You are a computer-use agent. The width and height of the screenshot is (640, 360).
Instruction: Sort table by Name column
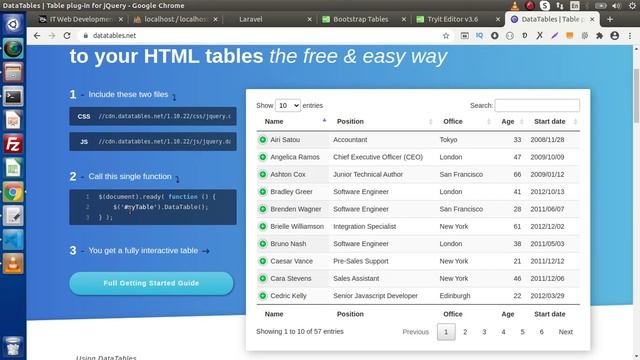coord(293,122)
